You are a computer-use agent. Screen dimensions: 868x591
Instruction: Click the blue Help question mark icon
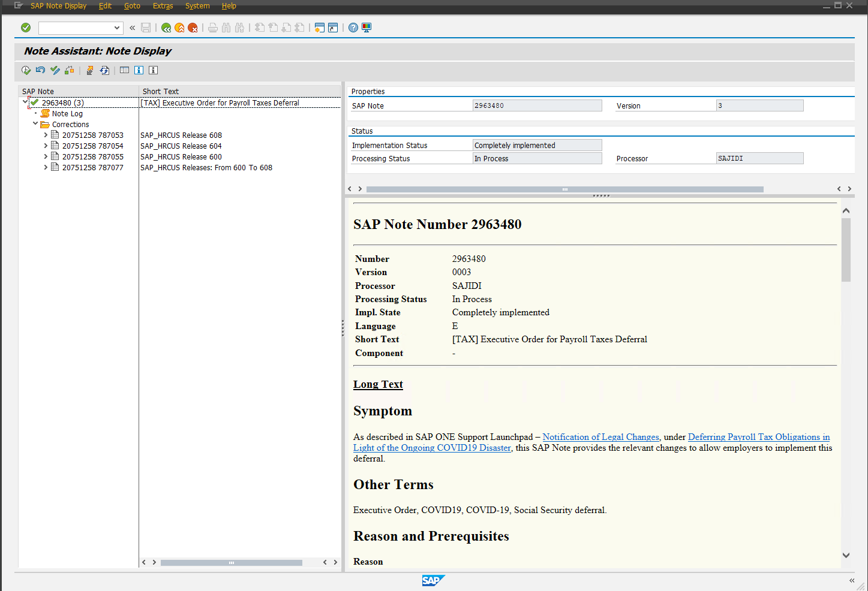tap(353, 28)
